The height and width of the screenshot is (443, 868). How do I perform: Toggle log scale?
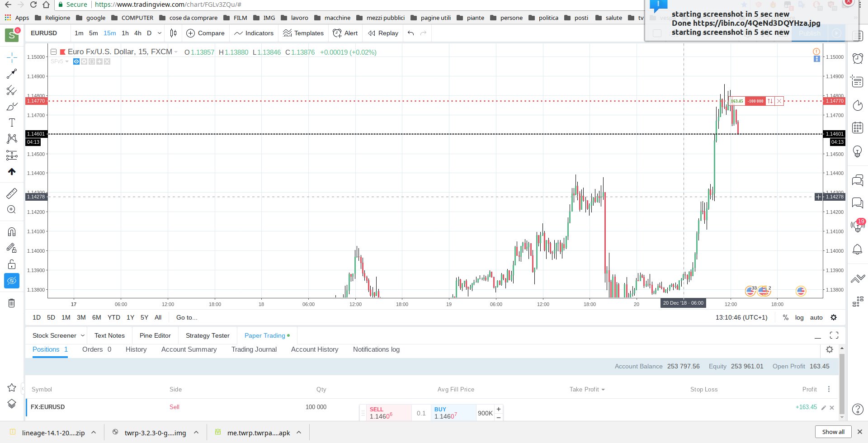(799, 317)
